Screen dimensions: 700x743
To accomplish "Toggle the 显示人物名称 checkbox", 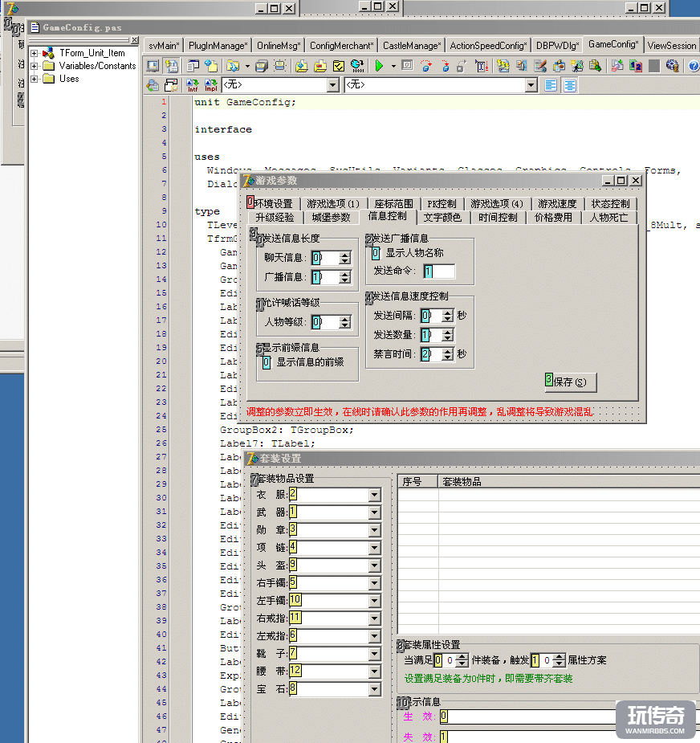I will tap(376, 253).
